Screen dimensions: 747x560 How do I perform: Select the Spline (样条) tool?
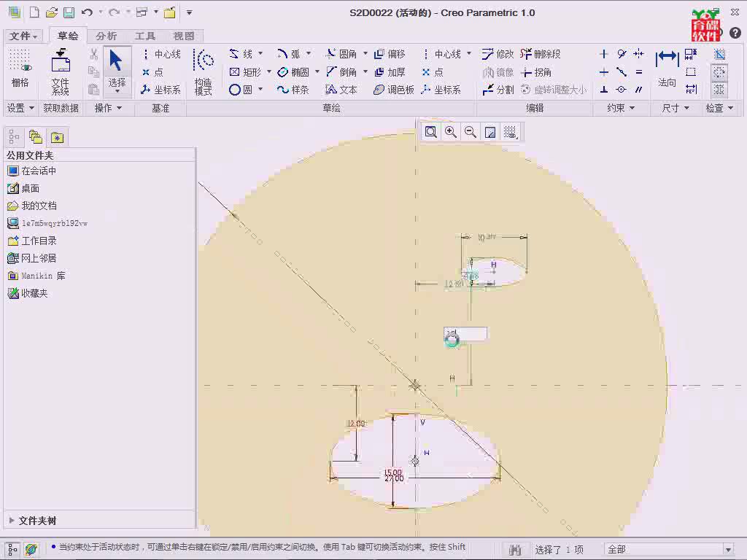[293, 90]
